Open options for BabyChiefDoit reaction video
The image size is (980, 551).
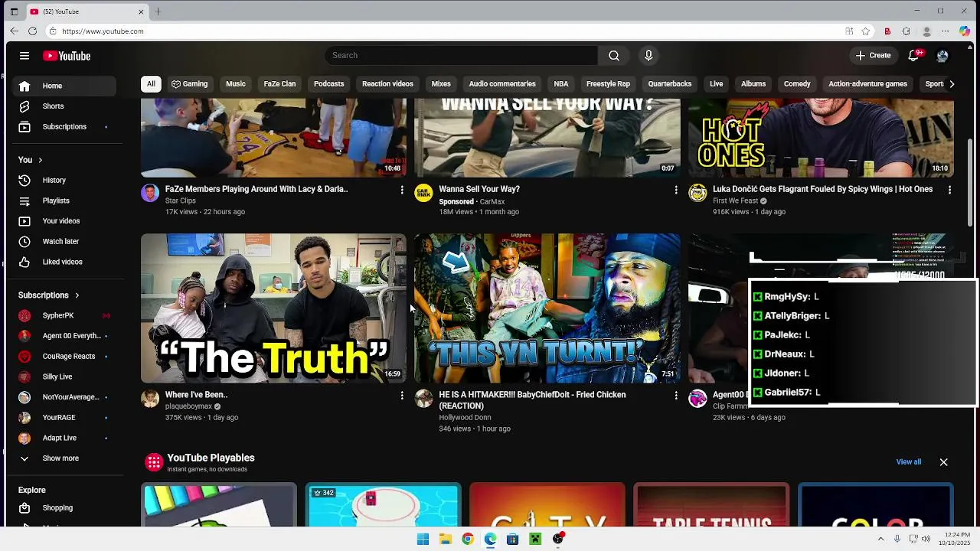tap(676, 396)
